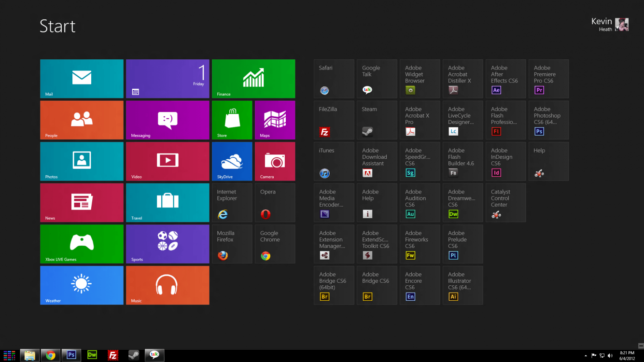
Task: Launch the Maps tile
Action: pos(275,120)
